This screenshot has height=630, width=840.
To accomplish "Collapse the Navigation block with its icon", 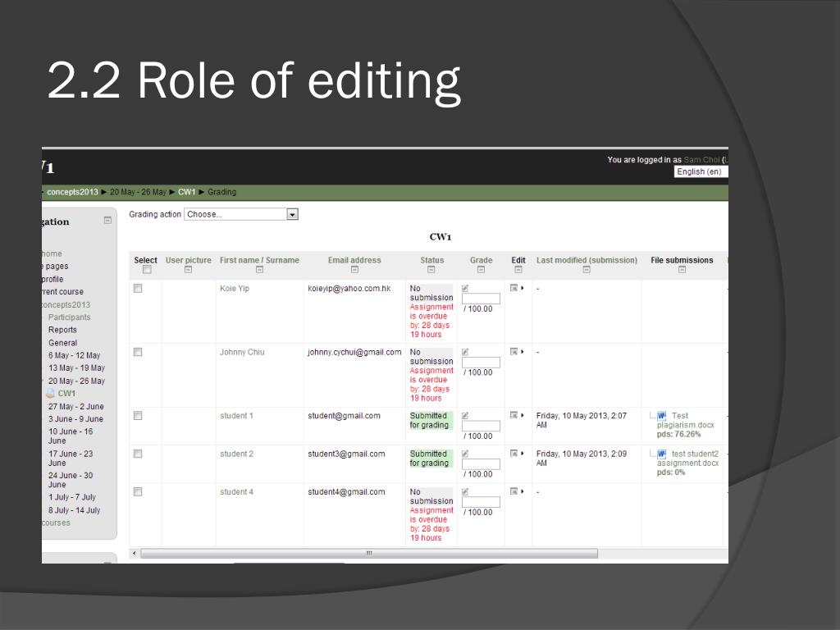I will [107, 220].
